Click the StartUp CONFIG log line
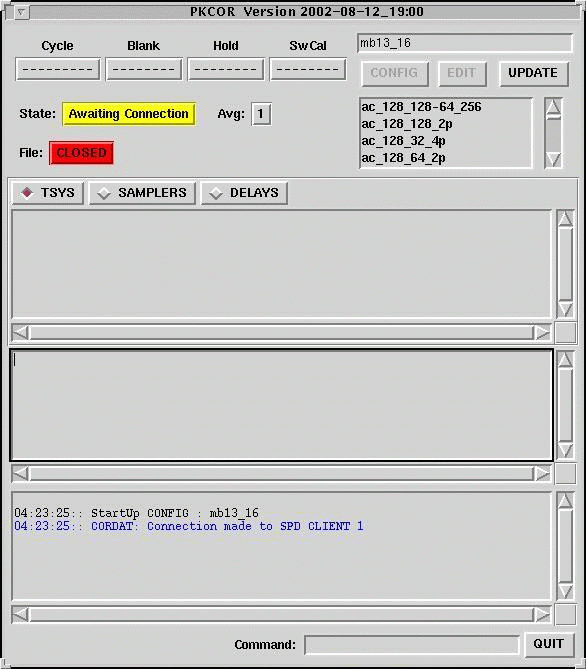This screenshot has height=669, width=586. coord(137,513)
